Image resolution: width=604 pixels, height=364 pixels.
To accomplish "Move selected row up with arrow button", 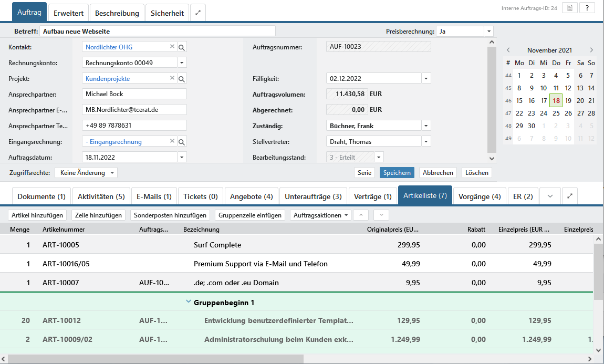I will pos(361,215).
